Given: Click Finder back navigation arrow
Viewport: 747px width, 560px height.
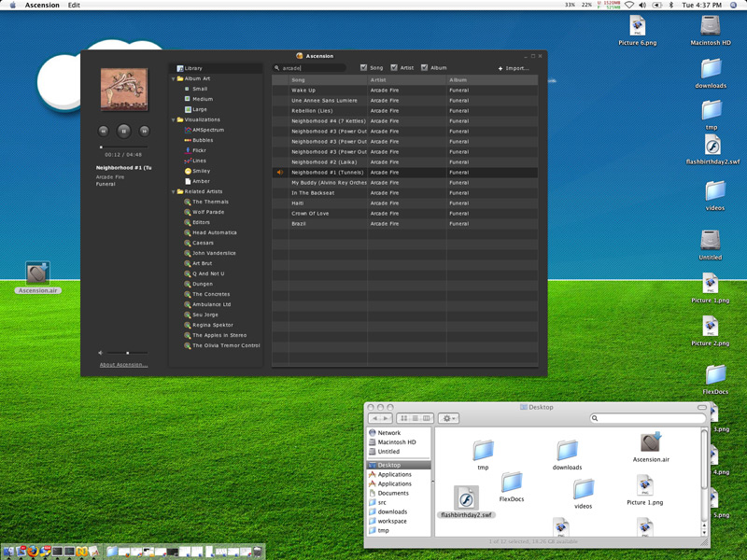Looking at the screenshot, I should [x=374, y=418].
